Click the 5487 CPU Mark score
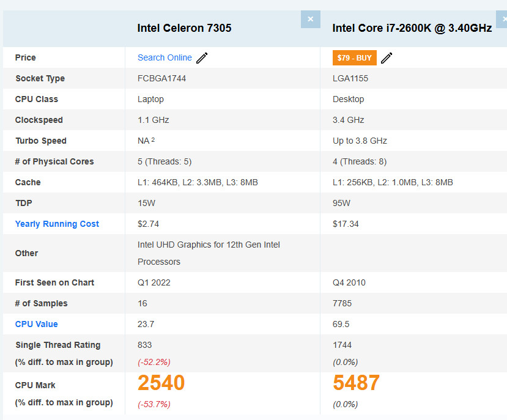The height and width of the screenshot is (420, 507). click(x=356, y=383)
